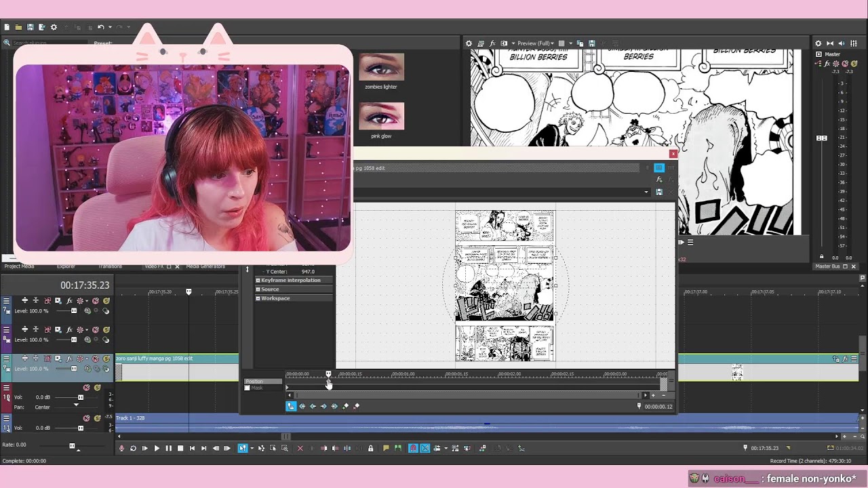Switch to the Media Generators tab
868x488 pixels.
pos(205,266)
